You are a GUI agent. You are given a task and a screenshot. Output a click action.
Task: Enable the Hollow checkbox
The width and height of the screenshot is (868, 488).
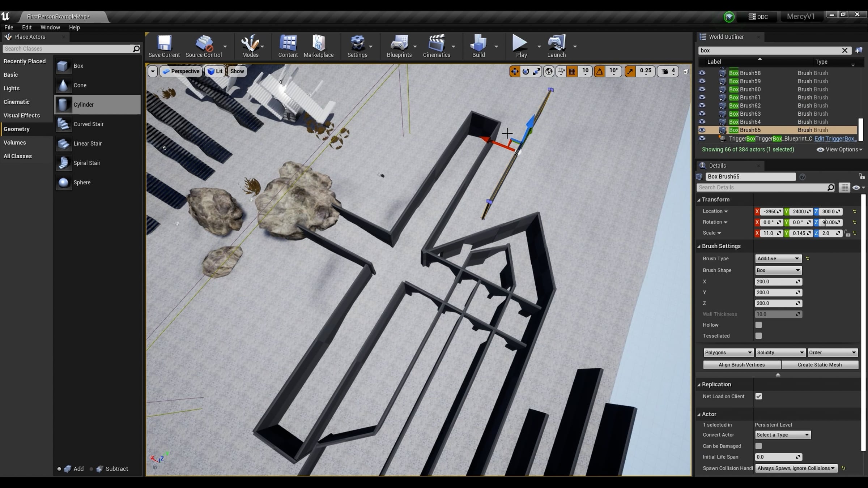coord(758,325)
